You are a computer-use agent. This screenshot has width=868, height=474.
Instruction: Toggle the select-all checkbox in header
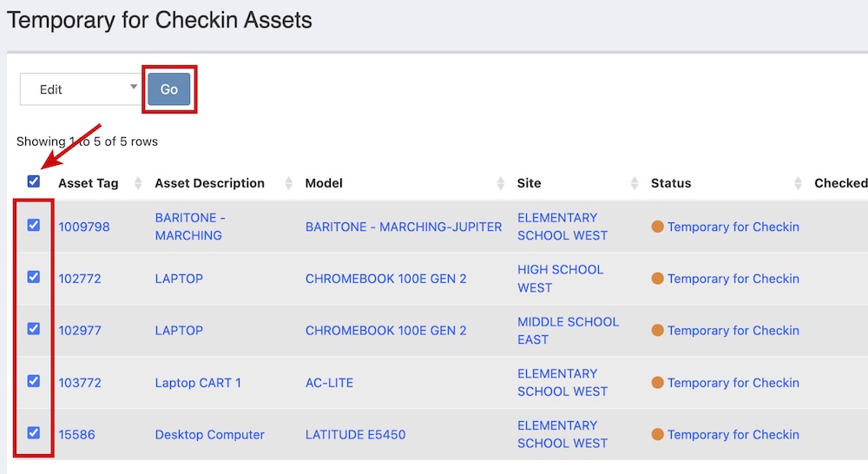coord(34,181)
